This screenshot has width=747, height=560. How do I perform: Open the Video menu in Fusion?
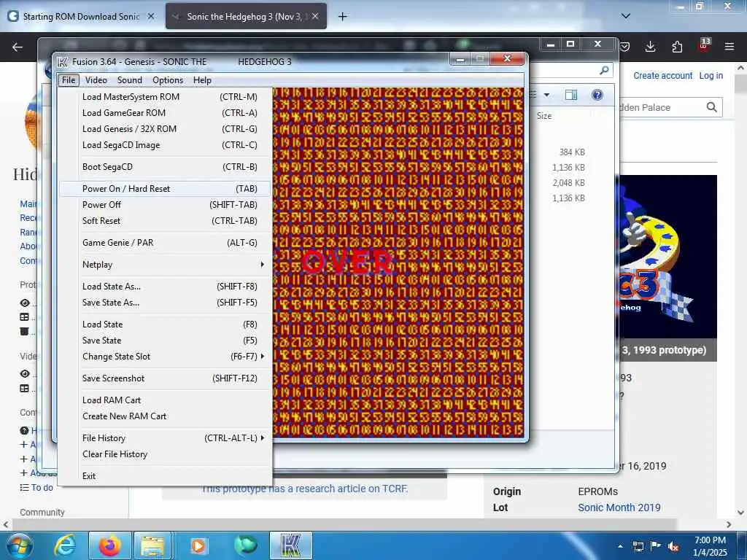(96, 80)
